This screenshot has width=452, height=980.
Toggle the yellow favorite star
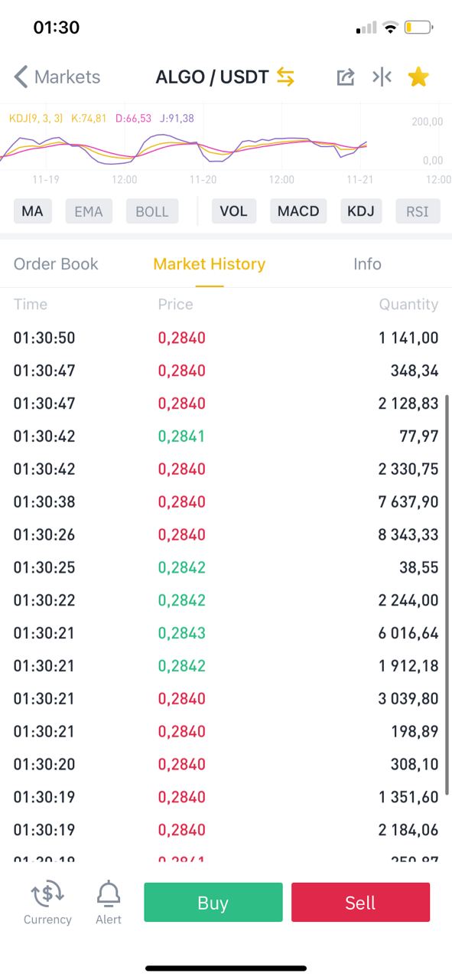coord(418,77)
